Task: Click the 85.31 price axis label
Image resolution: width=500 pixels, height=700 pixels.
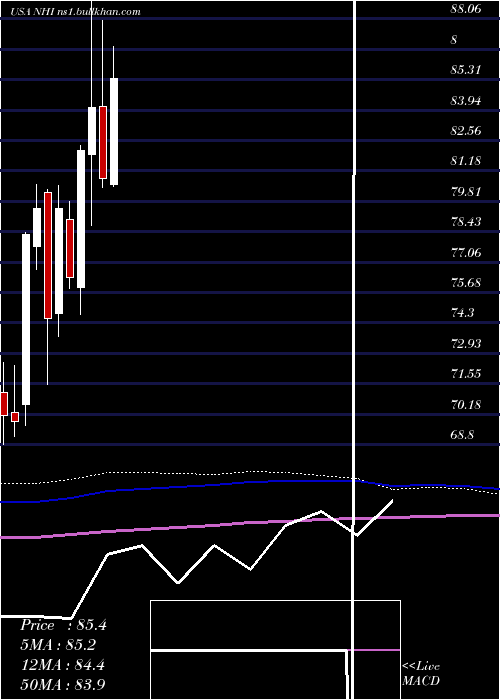Action: (x=466, y=70)
